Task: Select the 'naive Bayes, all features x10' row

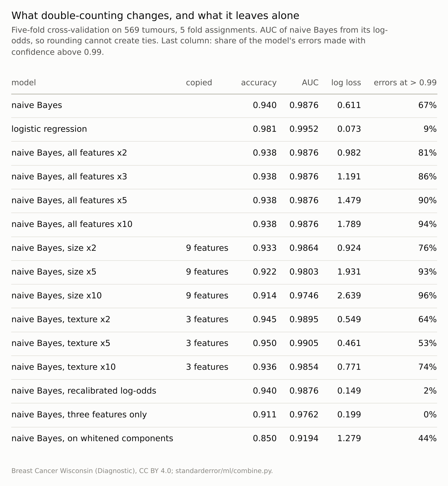Action: [224, 224]
